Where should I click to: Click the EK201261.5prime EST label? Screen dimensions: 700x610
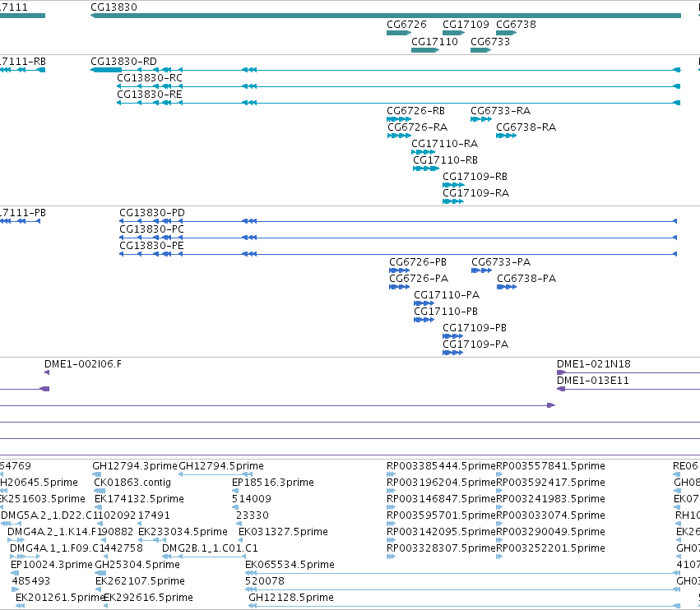pos(60,598)
